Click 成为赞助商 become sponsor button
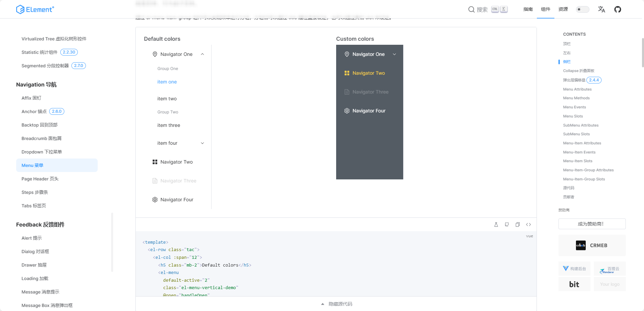Image resolution: width=644 pixels, height=311 pixels. point(592,224)
